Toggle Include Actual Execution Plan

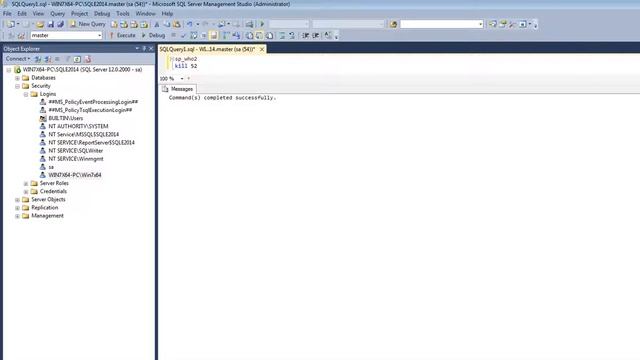click(227, 36)
